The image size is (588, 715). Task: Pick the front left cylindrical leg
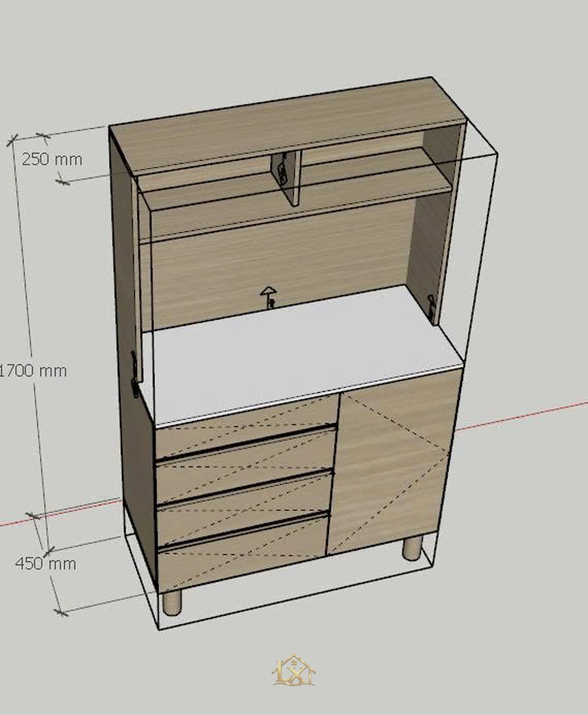pos(172,603)
